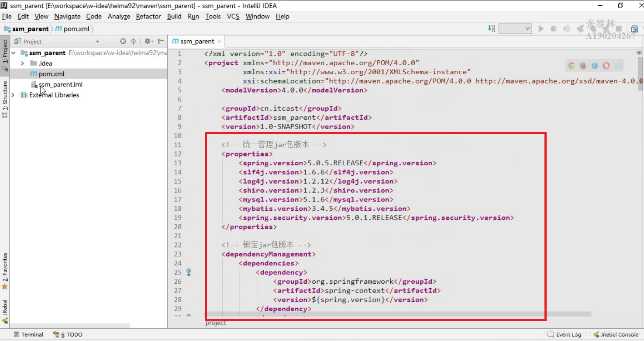644x341 pixels.
Task: Select the ssm_parent editor tab
Action: (197, 41)
